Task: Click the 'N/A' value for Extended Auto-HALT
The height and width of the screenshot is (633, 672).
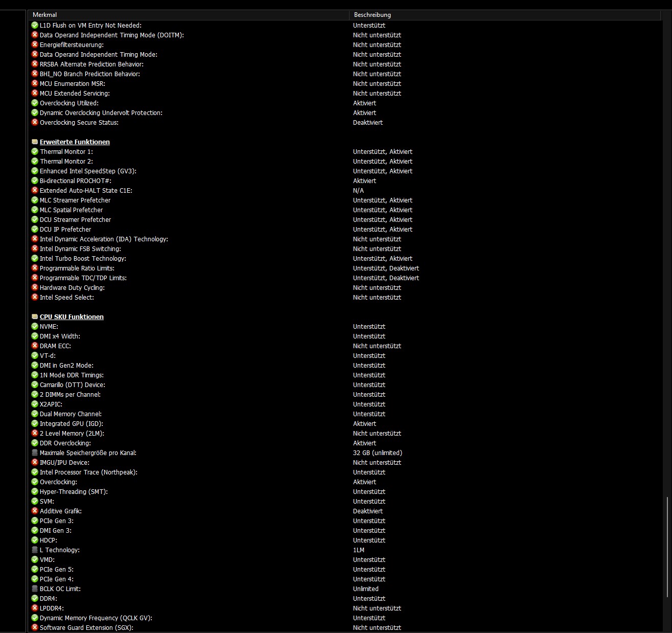Action: [x=359, y=191]
